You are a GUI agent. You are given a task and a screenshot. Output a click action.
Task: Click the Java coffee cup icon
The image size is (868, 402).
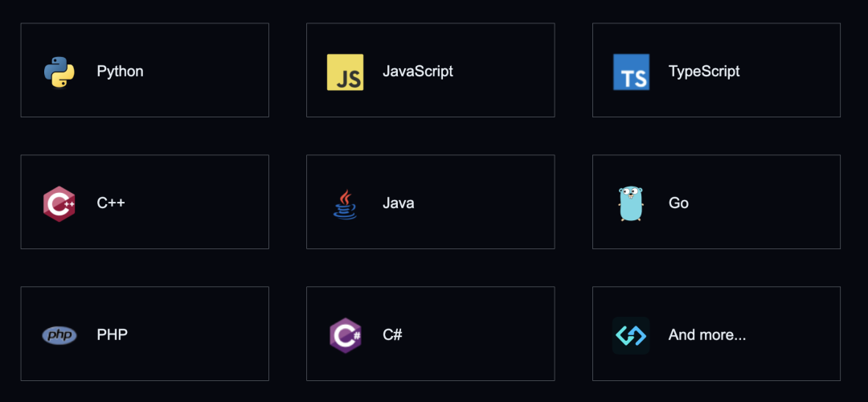tap(345, 204)
